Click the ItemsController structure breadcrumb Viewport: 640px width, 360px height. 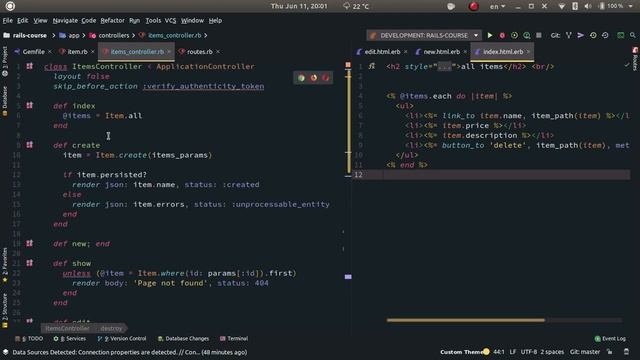pos(67,328)
